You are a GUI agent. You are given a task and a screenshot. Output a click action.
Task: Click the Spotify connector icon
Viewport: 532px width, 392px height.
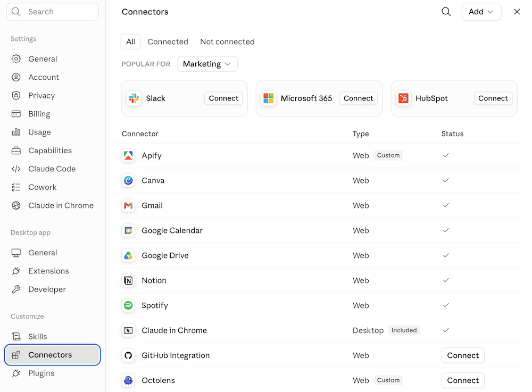click(128, 305)
